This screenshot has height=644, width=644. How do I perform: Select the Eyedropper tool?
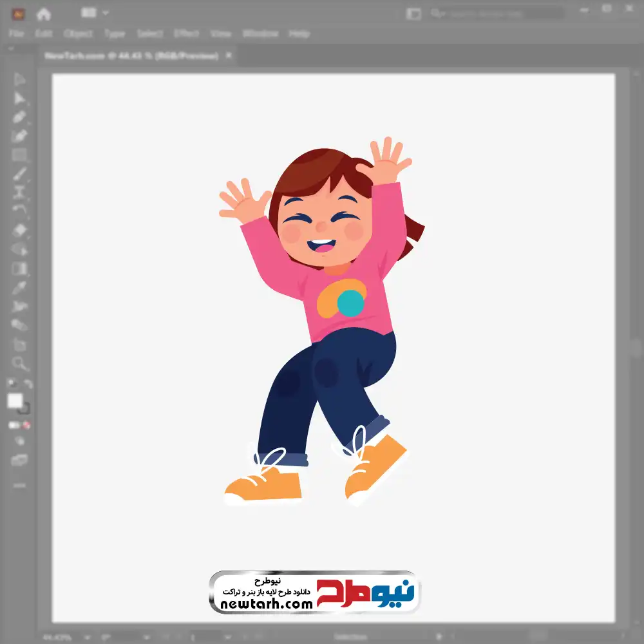[19, 287]
